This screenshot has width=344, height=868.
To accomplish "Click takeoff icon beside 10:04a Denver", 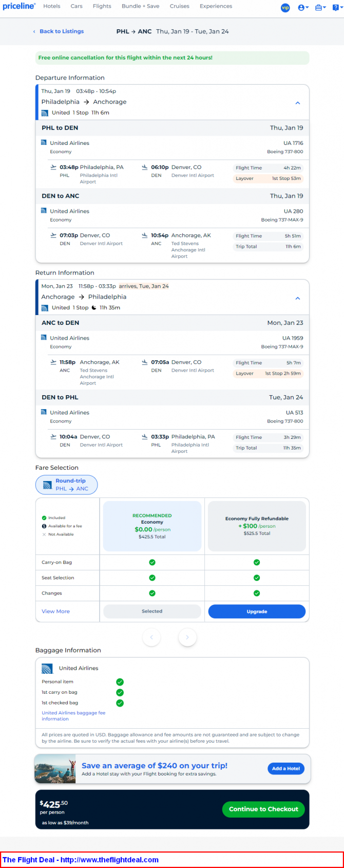I will pyautogui.click(x=53, y=437).
